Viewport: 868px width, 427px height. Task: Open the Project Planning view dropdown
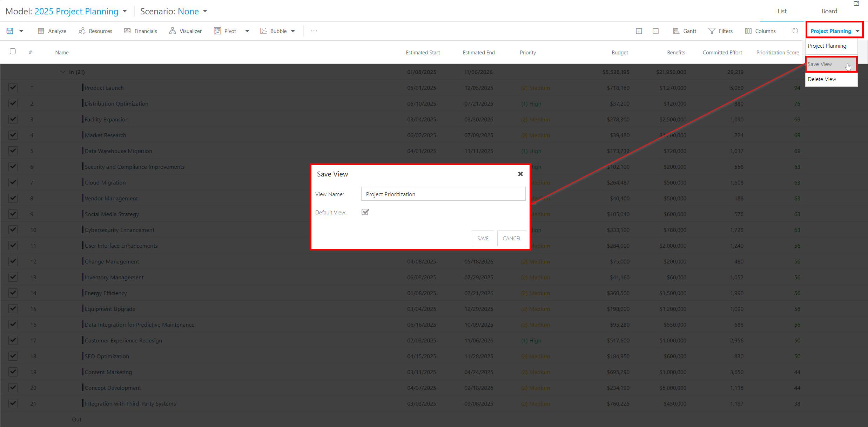tap(835, 31)
